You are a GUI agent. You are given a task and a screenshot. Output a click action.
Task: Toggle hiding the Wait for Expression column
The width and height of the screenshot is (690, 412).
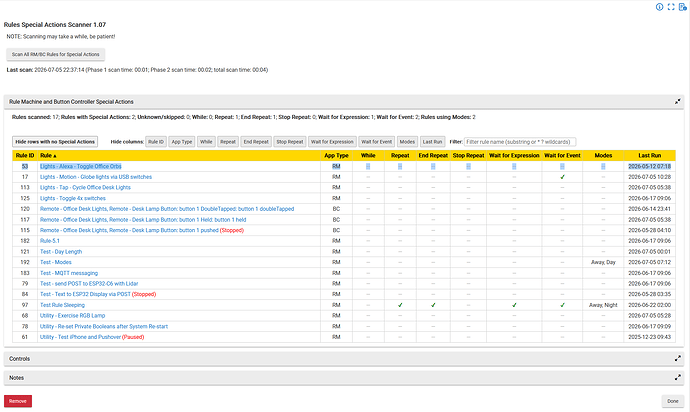pyautogui.click(x=332, y=142)
